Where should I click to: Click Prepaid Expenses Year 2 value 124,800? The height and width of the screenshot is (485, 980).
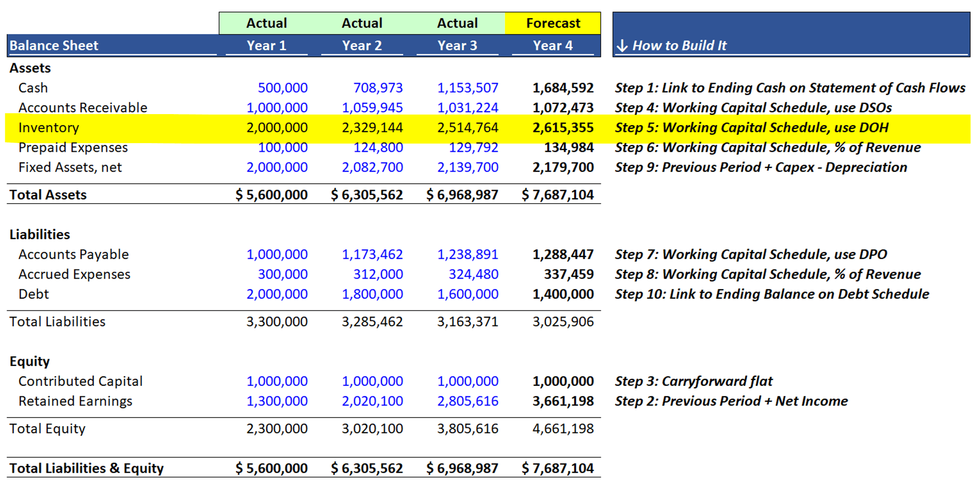[378, 147]
